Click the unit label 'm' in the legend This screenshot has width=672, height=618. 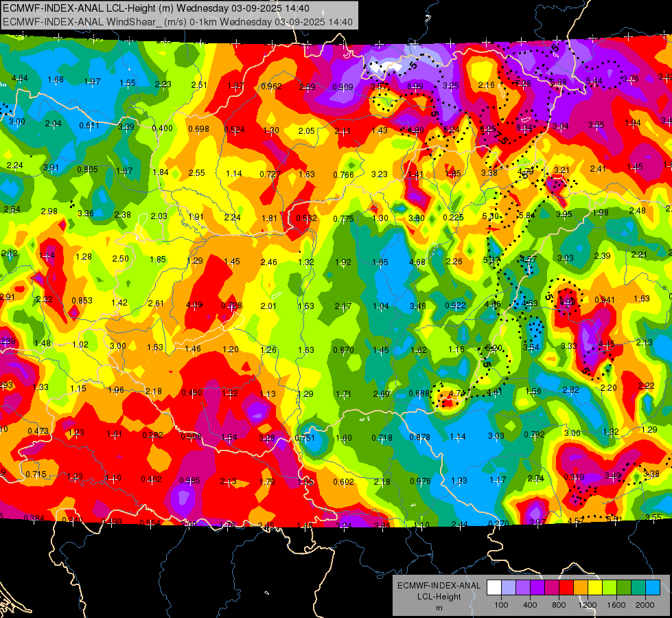click(439, 608)
